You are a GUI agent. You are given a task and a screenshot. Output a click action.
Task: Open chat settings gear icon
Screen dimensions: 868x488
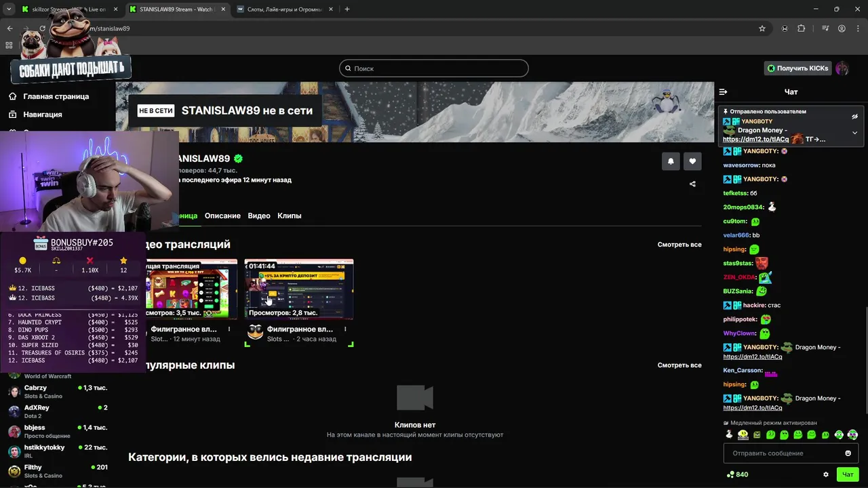[825, 474]
